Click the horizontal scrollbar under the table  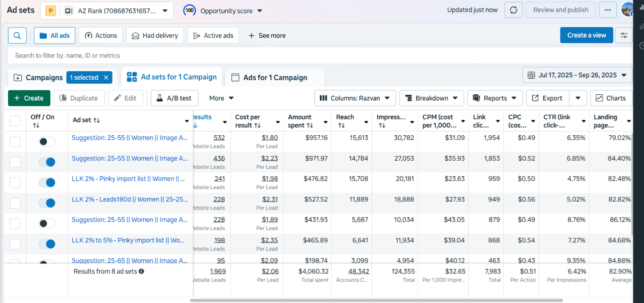coord(376,300)
